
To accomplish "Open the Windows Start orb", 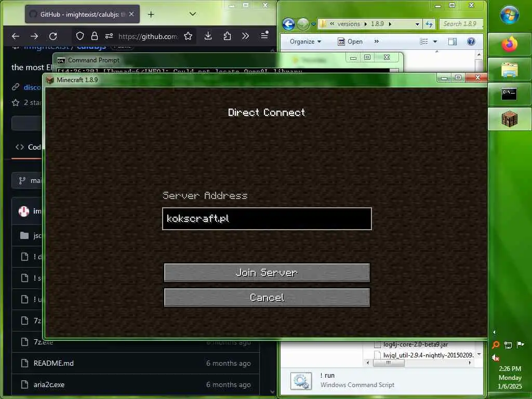I will pos(509,15).
